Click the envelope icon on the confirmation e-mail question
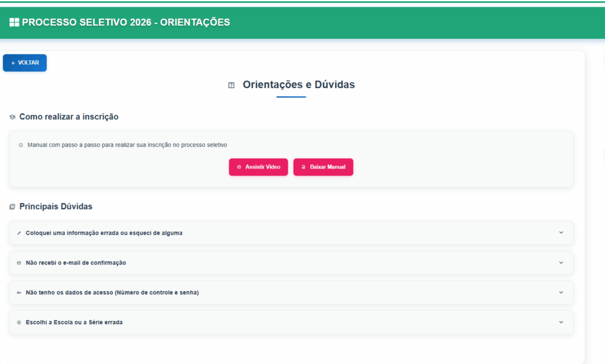Viewport: 605px width, 364px height. pyautogui.click(x=19, y=263)
